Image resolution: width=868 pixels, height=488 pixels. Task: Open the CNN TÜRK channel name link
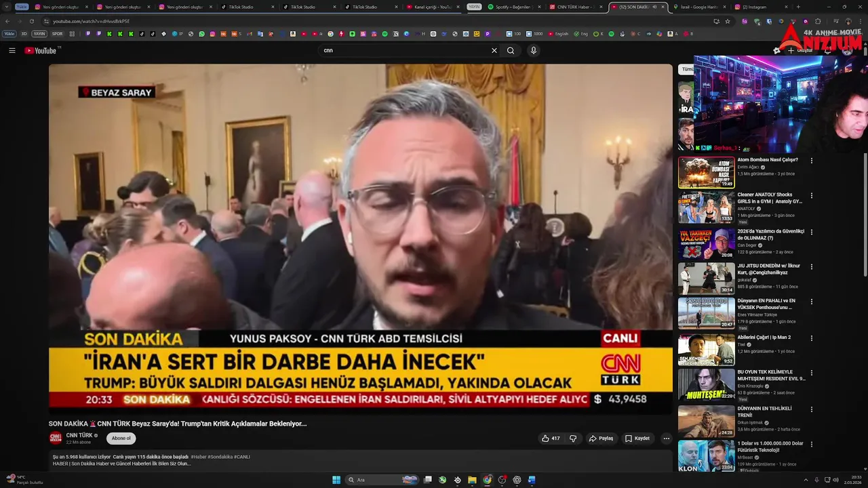tap(79, 435)
